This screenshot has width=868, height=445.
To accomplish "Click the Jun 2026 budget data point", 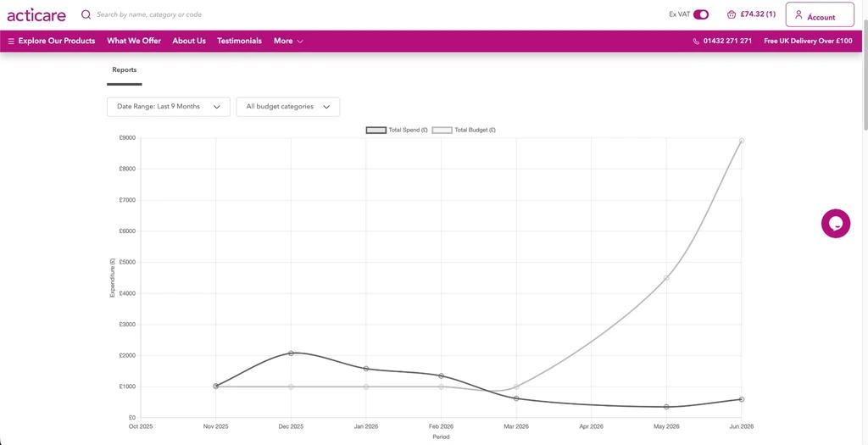I will pos(741,142).
